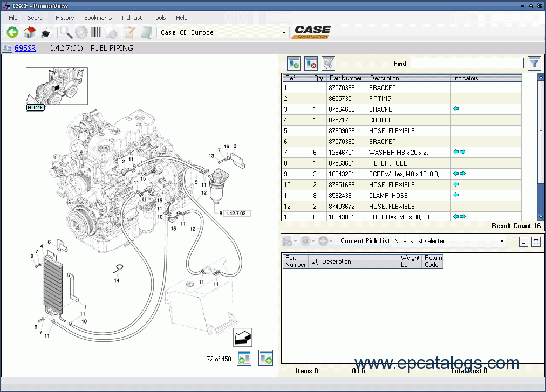Open the Bookmarks menu
The image size is (546, 392).
point(98,18)
